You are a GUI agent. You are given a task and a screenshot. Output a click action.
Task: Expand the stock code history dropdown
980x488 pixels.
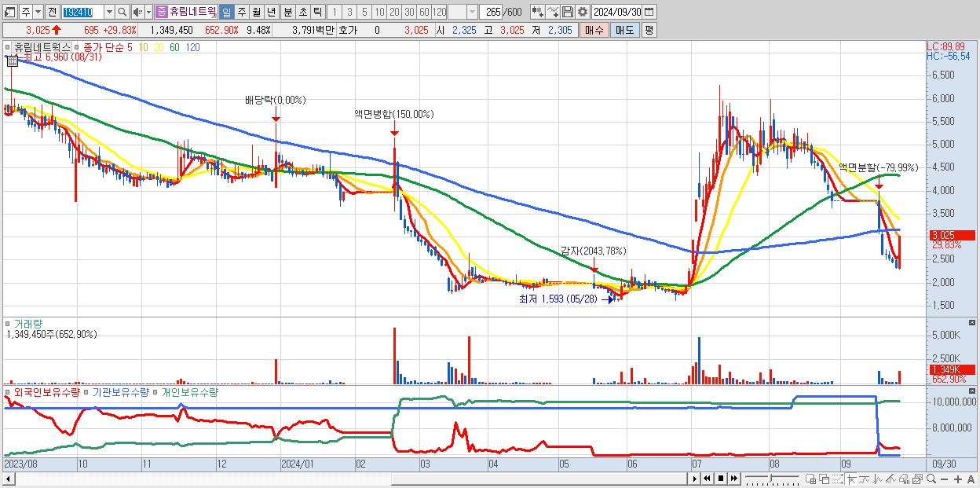click(x=109, y=13)
